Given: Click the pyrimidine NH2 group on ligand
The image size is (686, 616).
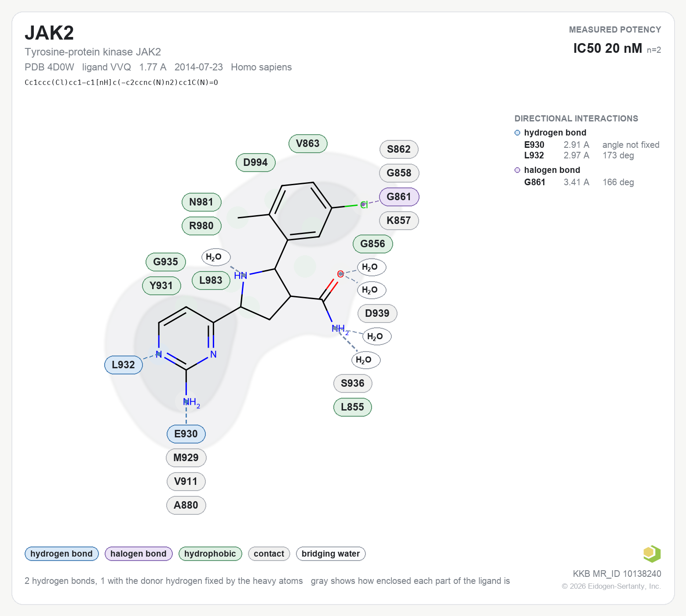Looking at the screenshot, I should (x=191, y=402).
